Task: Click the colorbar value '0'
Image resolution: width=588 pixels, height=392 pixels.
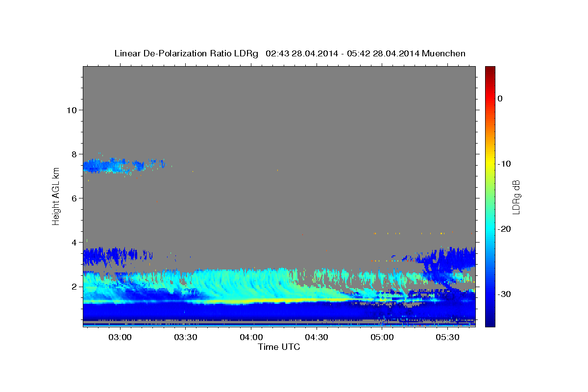Action: [x=500, y=98]
